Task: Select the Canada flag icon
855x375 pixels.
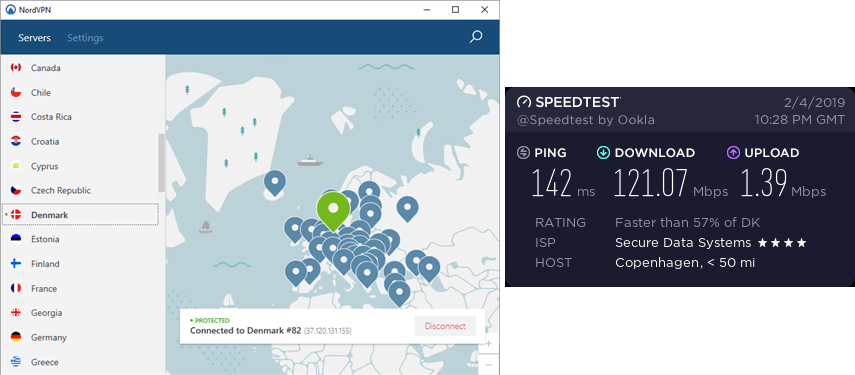Action: (16, 68)
